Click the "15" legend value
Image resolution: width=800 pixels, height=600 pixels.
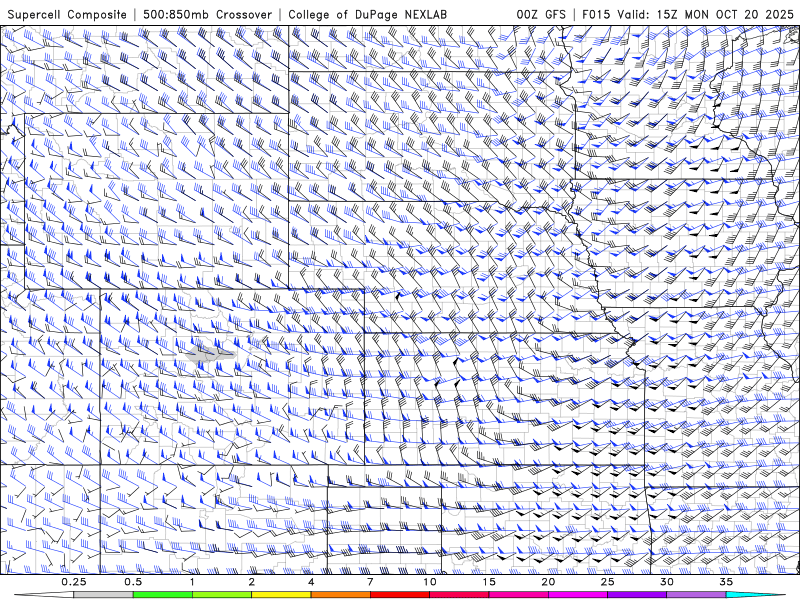[489, 582]
